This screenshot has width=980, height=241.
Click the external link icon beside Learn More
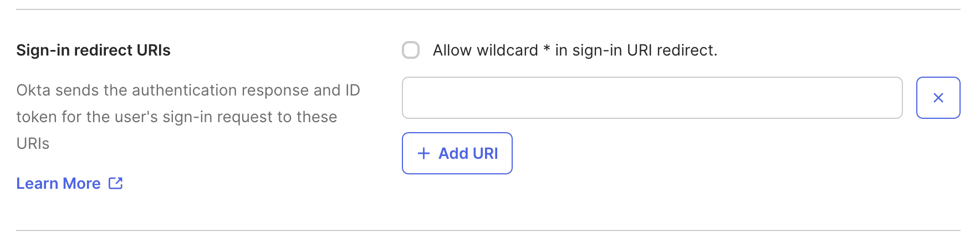point(115,183)
